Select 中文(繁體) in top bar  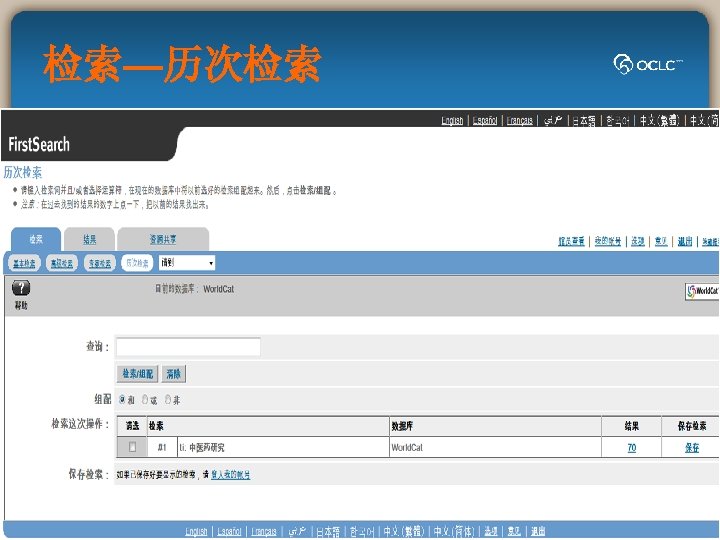[659, 120]
